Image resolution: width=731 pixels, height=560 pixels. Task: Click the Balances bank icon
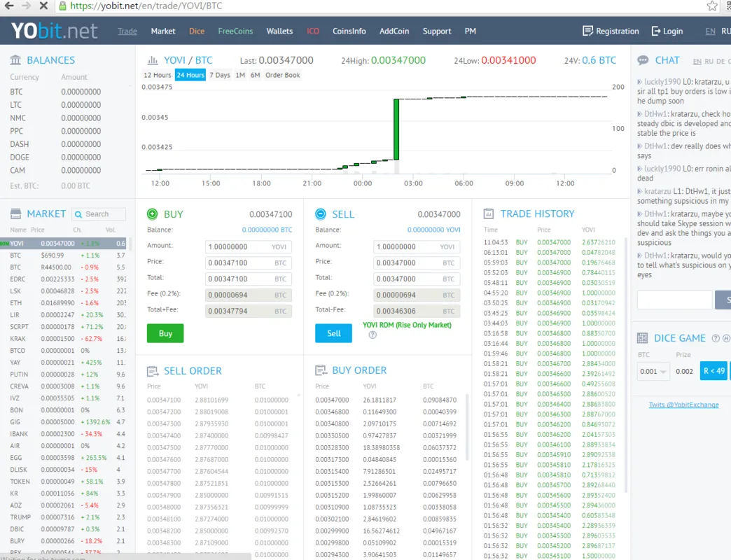click(15, 60)
